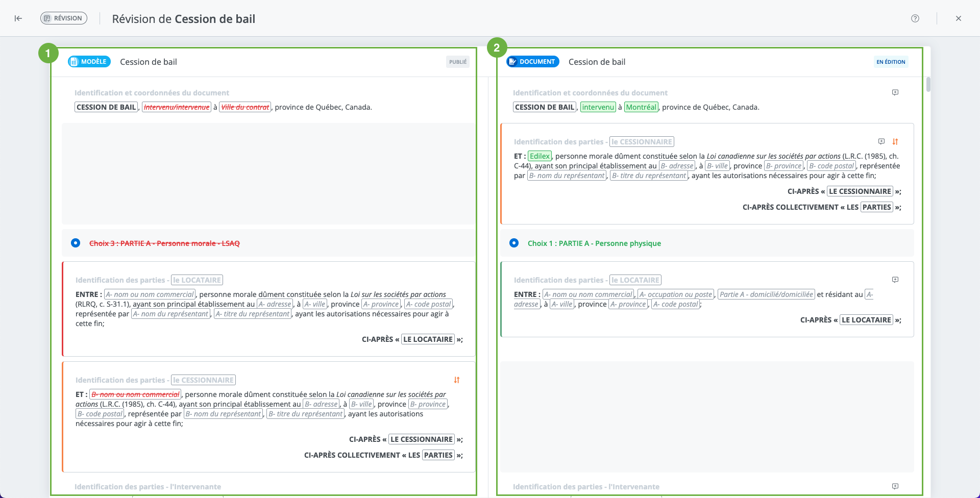
Task: Select radio for Choix 1 Personne physique
Action: [514, 243]
